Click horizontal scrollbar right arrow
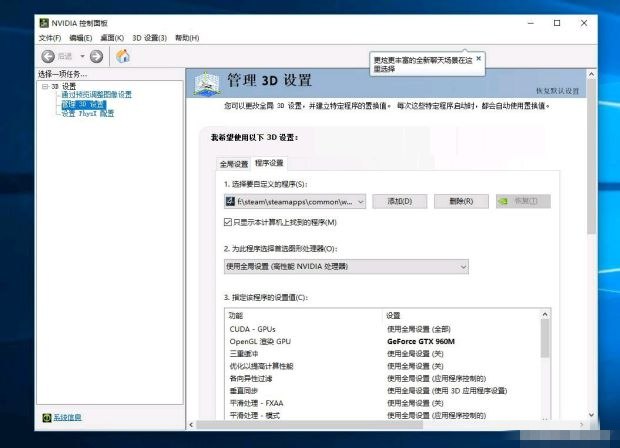620x448 pixels. click(x=582, y=425)
